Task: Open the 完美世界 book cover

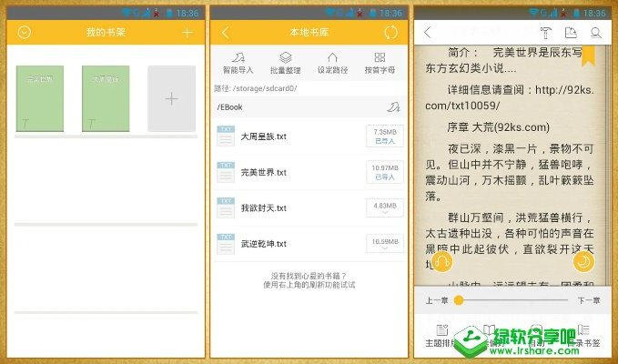Action: pos(39,97)
